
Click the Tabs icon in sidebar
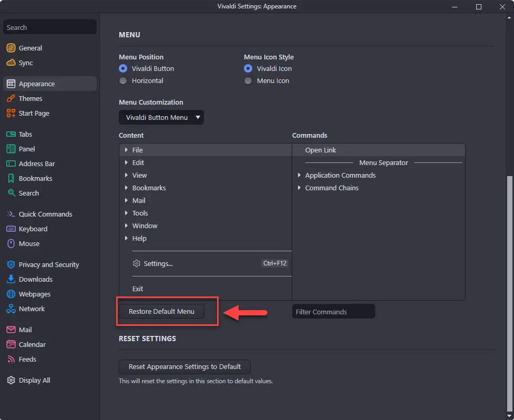click(x=11, y=134)
